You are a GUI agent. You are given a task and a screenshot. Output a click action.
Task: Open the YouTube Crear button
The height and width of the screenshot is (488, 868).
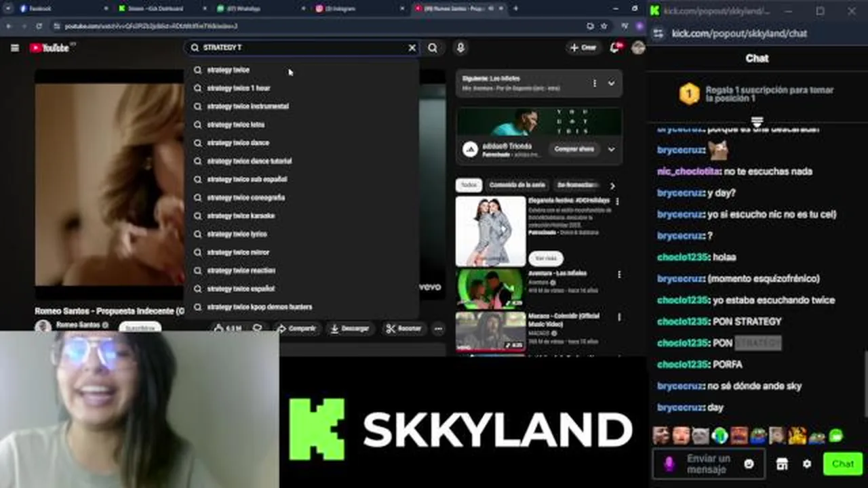583,48
